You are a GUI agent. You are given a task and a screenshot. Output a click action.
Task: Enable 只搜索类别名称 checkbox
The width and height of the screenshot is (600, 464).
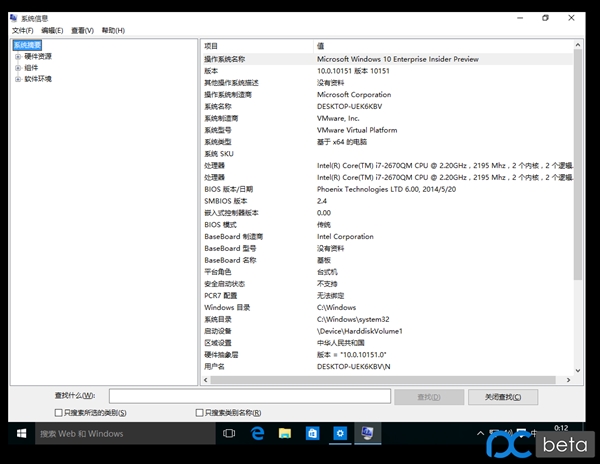200,411
